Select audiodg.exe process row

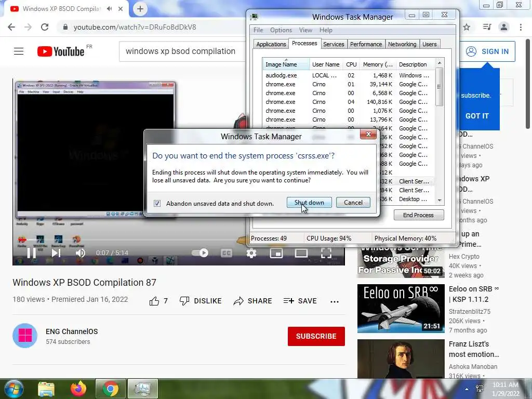point(349,75)
